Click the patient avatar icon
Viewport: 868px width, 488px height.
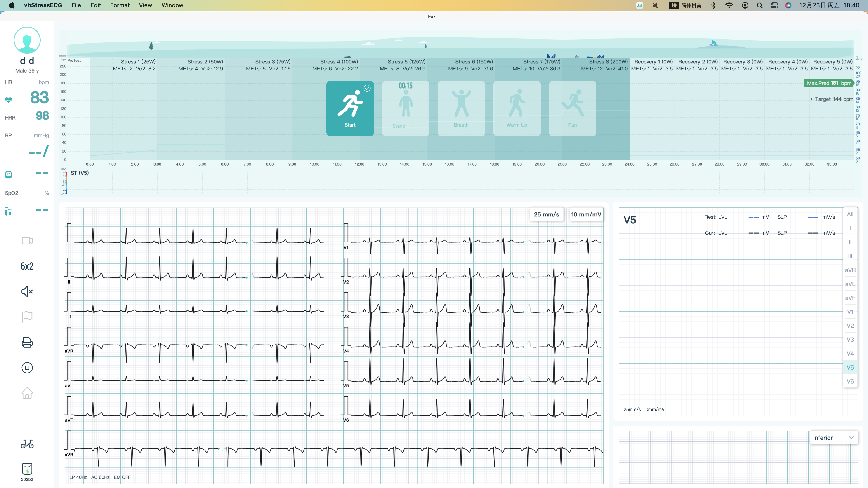tap(27, 40)
